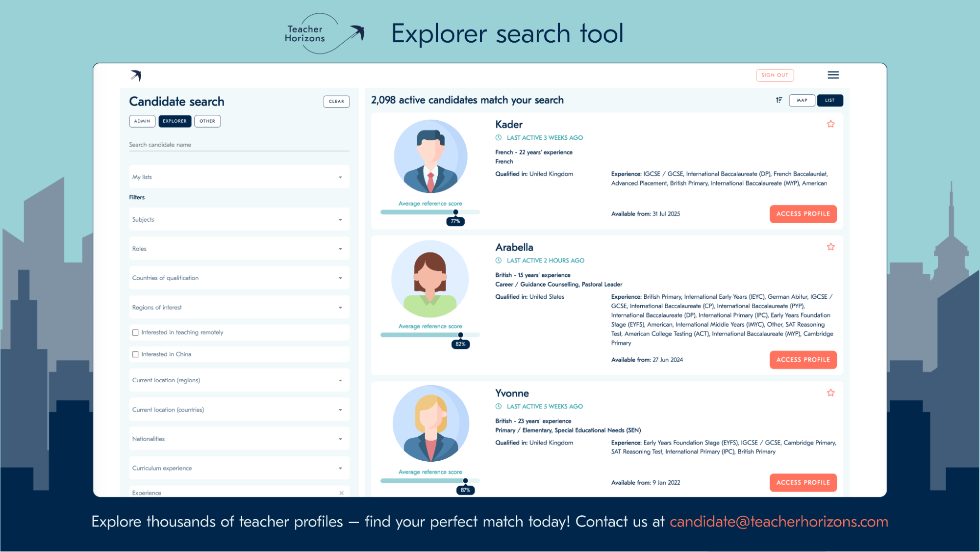
Task: Click Yvonne's 87% reference score slider
Action: pos(430,481)
